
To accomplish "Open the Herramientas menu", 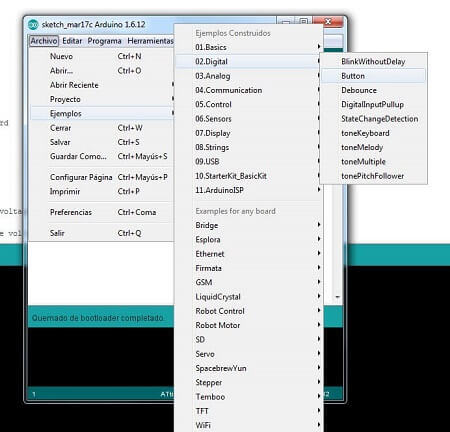I will tap(150, 41).
